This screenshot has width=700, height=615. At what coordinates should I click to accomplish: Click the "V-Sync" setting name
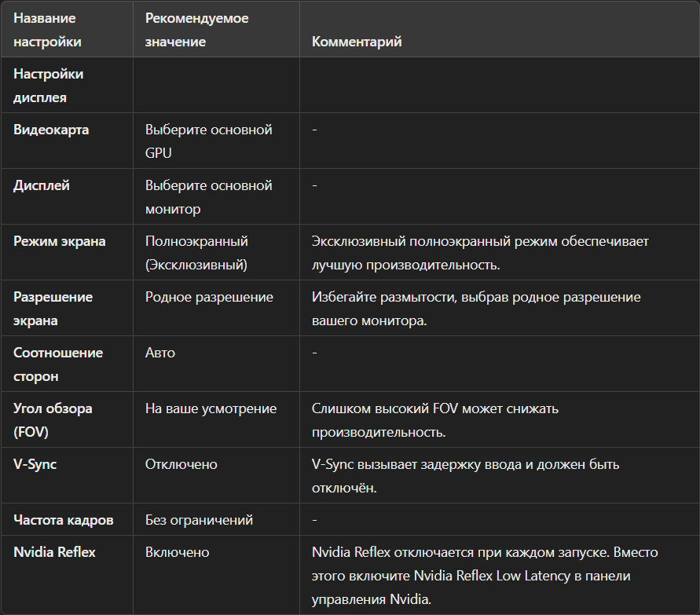coord(35,464)
